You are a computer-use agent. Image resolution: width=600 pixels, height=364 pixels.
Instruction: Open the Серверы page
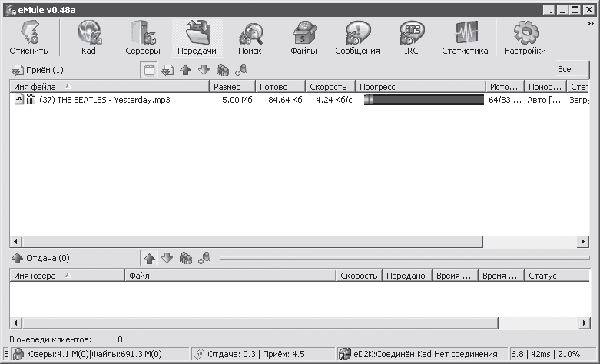143,38
